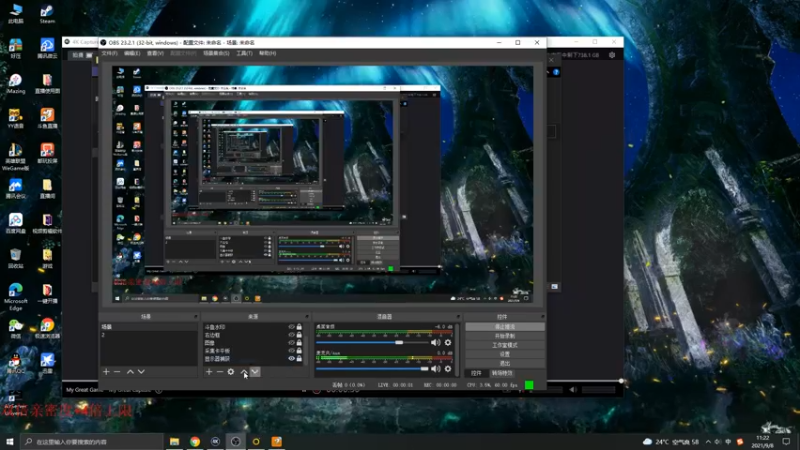Toggle visibility of third source row

(x=291, y=343)
